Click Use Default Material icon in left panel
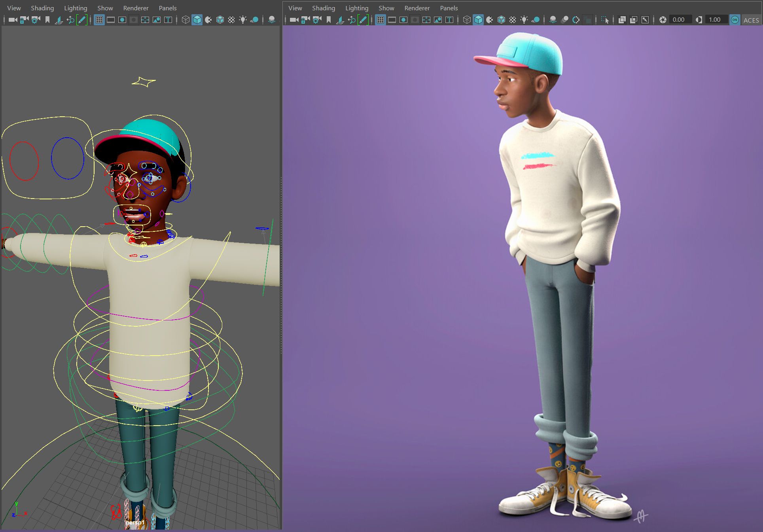The height and width of the screenshot is (532, 763). 208,20
